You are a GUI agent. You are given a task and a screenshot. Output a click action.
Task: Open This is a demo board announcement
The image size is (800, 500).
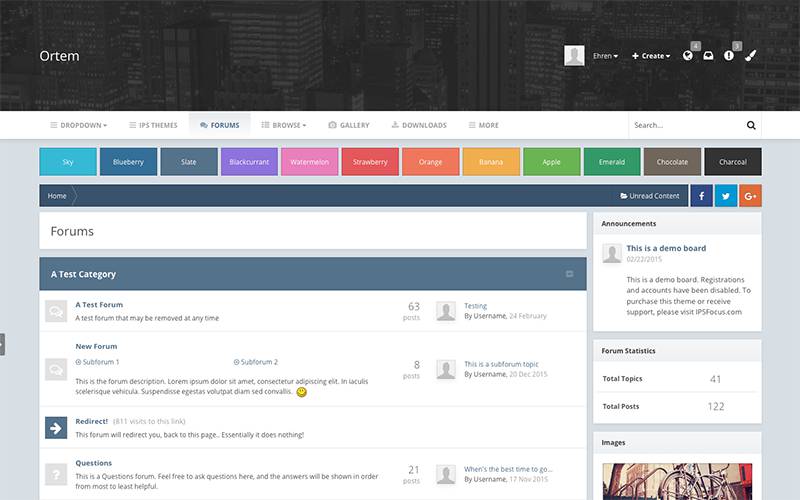point(666,248)
